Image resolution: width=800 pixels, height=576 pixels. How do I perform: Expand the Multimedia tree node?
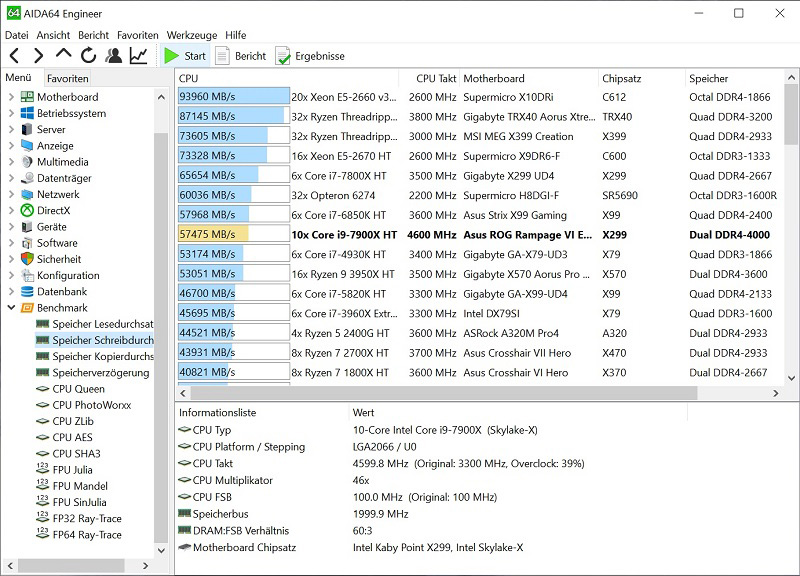pyautogui.click(x=11, y=162)
